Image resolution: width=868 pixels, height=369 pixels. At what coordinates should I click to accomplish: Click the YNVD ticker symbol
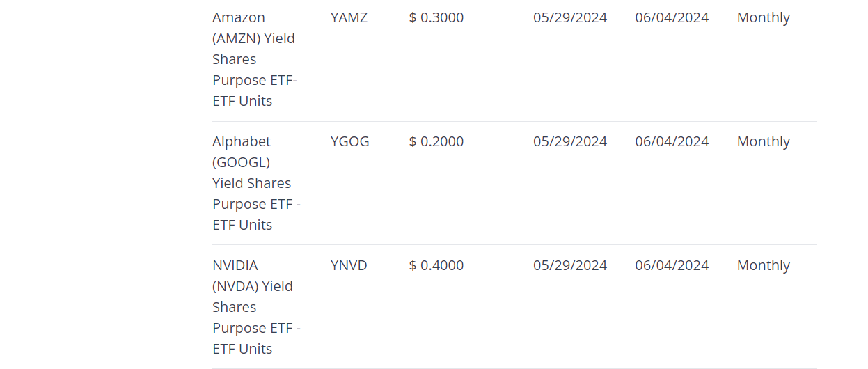click(x=349, y=265)
